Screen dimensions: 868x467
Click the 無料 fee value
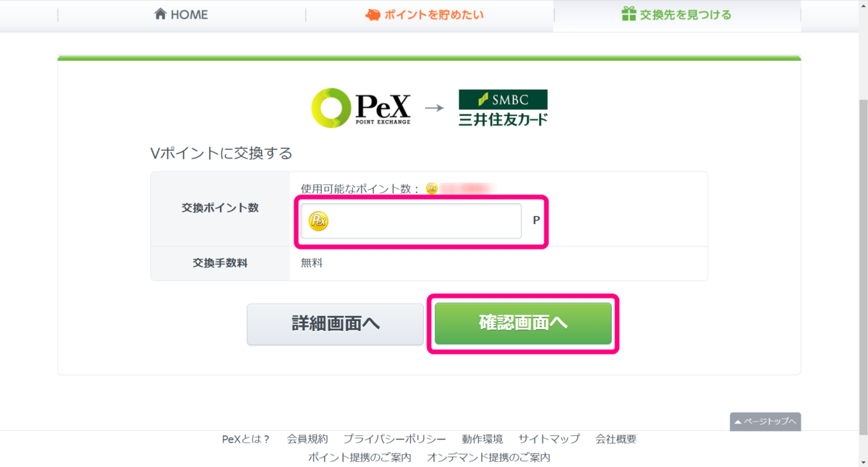point(312,263)
